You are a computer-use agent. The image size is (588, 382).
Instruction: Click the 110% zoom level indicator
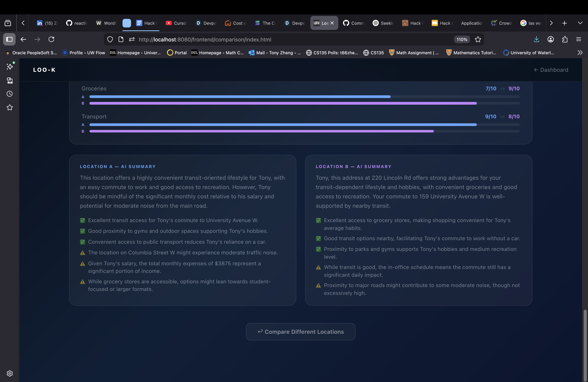coord(462,39)
